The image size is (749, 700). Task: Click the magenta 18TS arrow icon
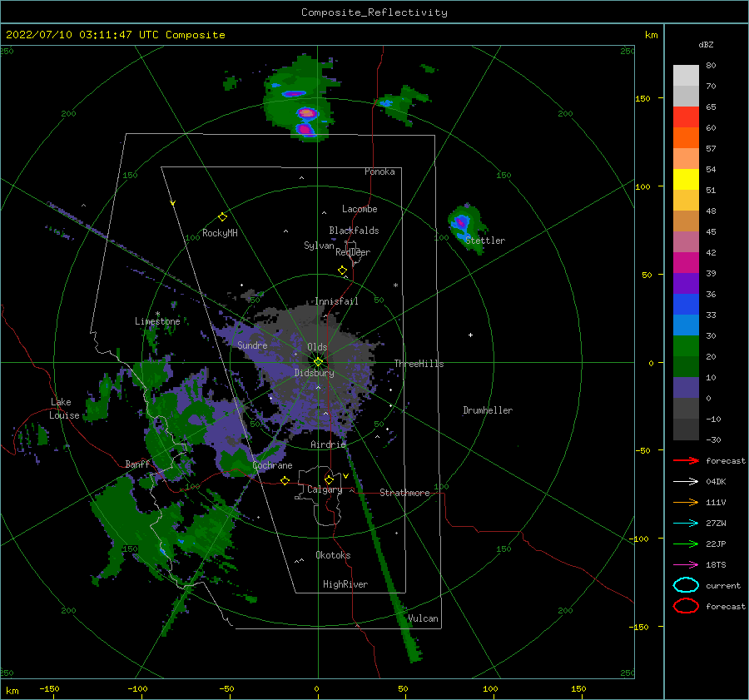coord(686,564)
